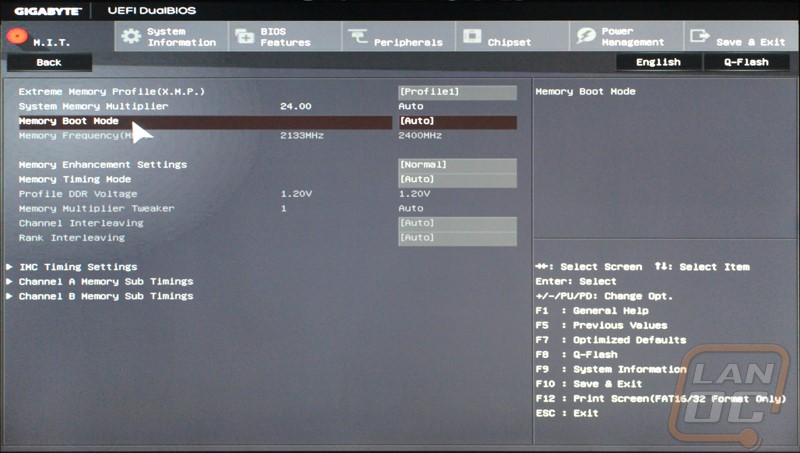Click the 24.00 multiplier value
The image size is (800, 453).
pos(295,107)
